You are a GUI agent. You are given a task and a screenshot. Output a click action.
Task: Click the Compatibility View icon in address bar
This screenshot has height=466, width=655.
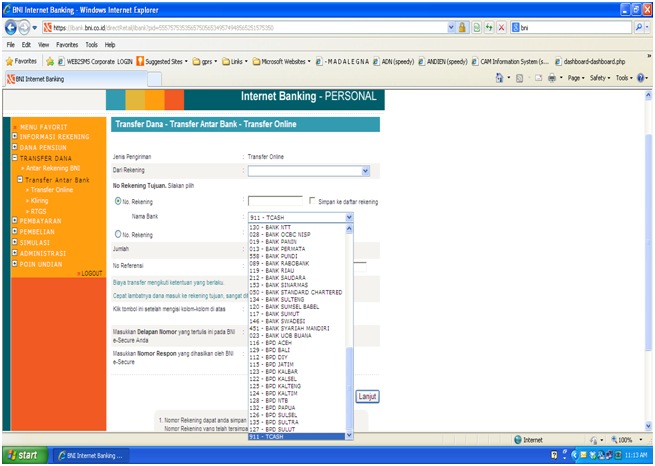[476, 28]
